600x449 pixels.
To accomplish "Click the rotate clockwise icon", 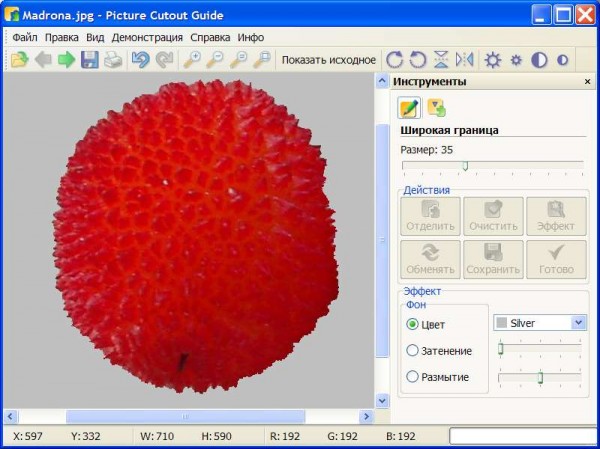I will [395, 60].
